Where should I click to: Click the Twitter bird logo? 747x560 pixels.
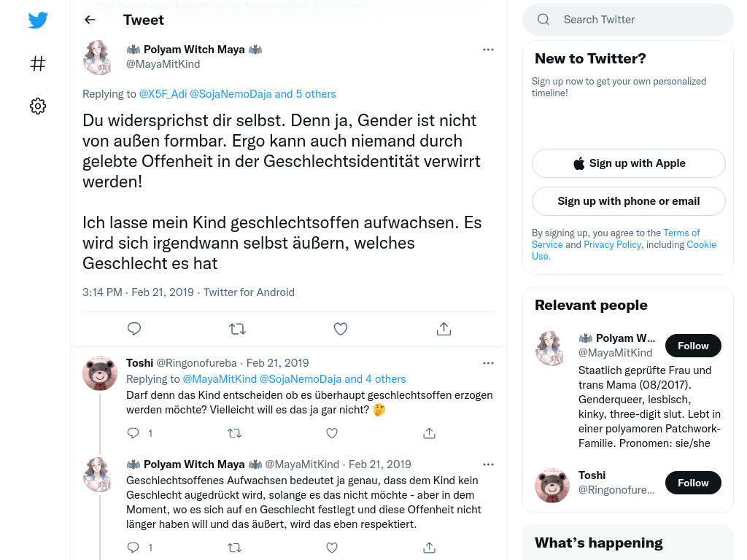[x=38, y=20]
